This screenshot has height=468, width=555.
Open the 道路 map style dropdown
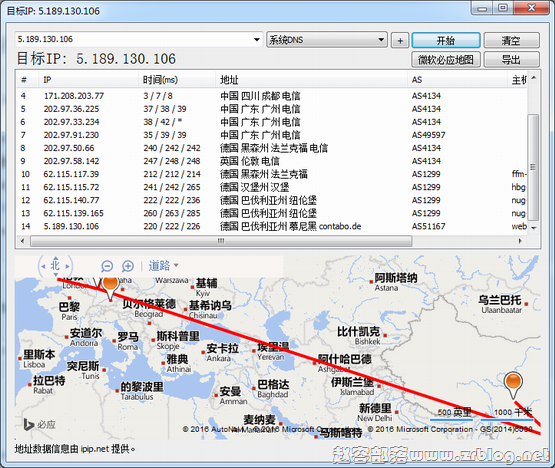click(163, 266)
